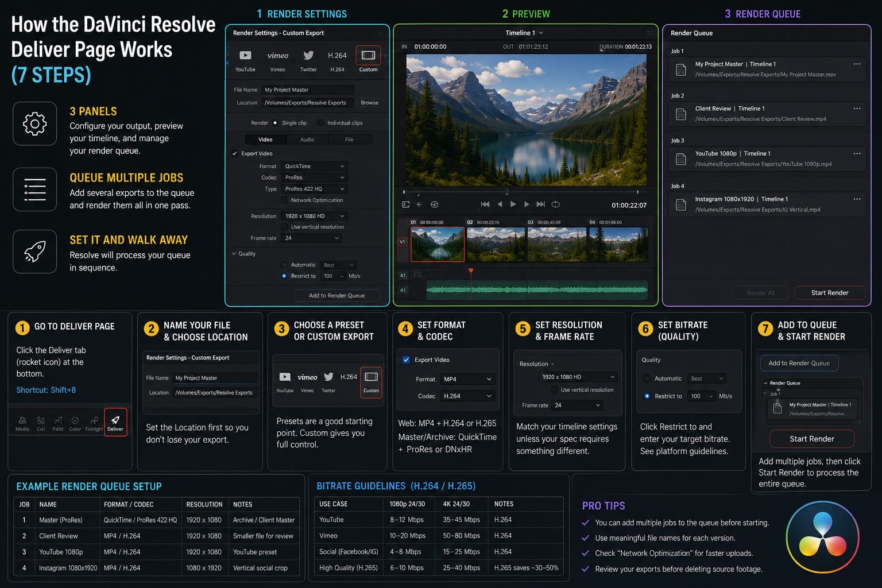Select Automatic quality radio in top Render Settings
882x588 pixels.
point(284,265)
